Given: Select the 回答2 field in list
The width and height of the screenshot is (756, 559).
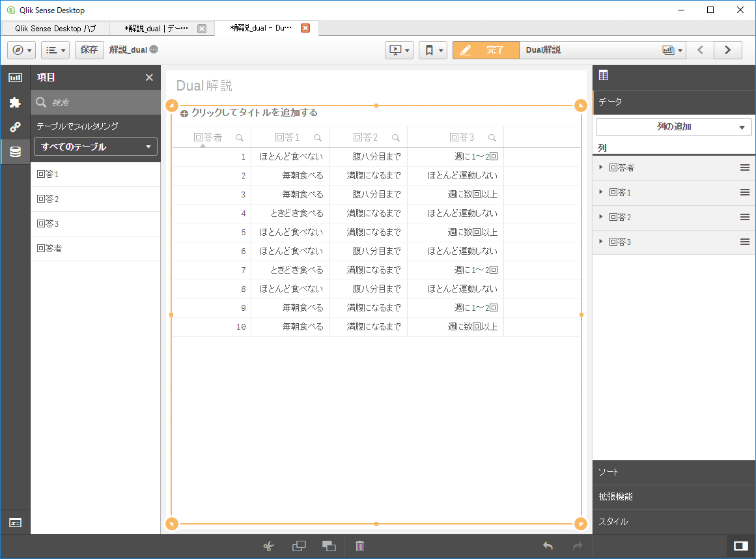Looking at the screenshot, I should pos(96,199).
